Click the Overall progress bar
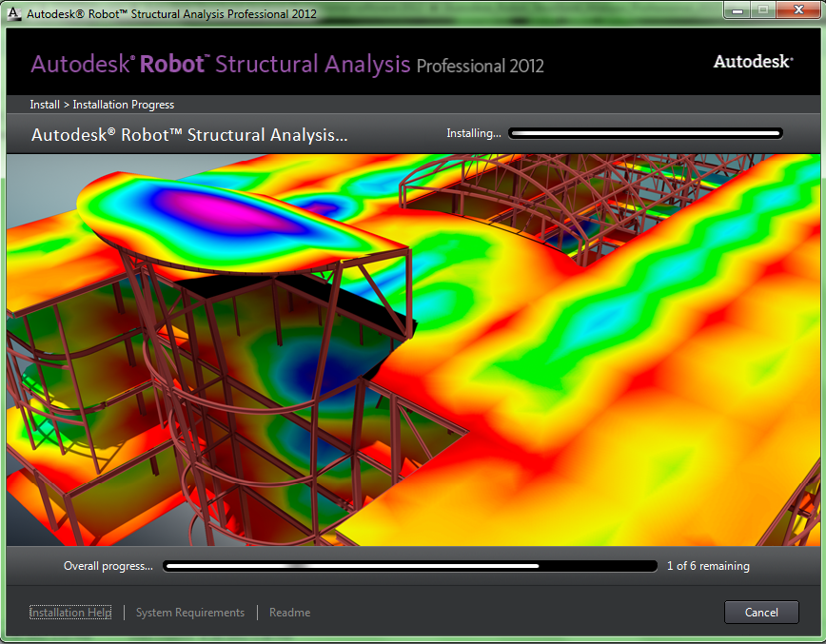This screenshot has width=826, height=644. tap(410, 566)
